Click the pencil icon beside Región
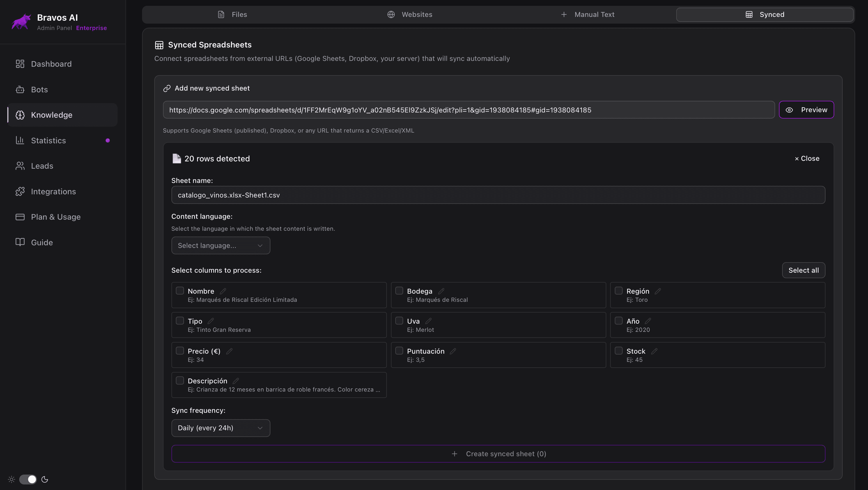 [x=658, y=291]
